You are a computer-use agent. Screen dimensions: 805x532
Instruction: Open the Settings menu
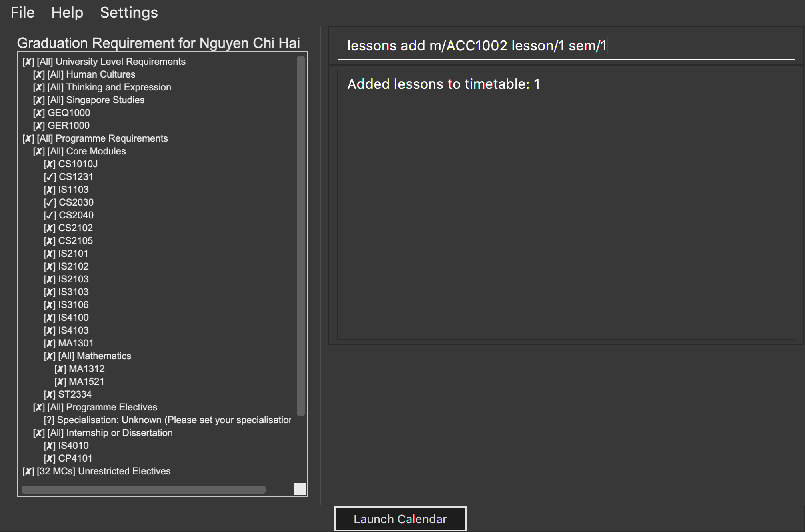click(x=129, y=13)
